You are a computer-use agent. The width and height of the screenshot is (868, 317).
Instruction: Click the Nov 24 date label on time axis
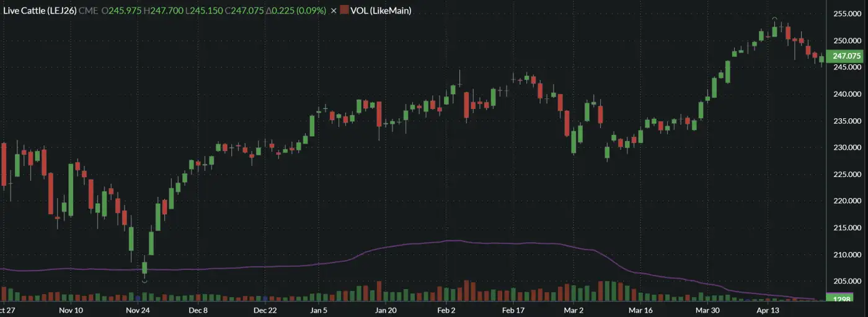[x=138, y=310]
